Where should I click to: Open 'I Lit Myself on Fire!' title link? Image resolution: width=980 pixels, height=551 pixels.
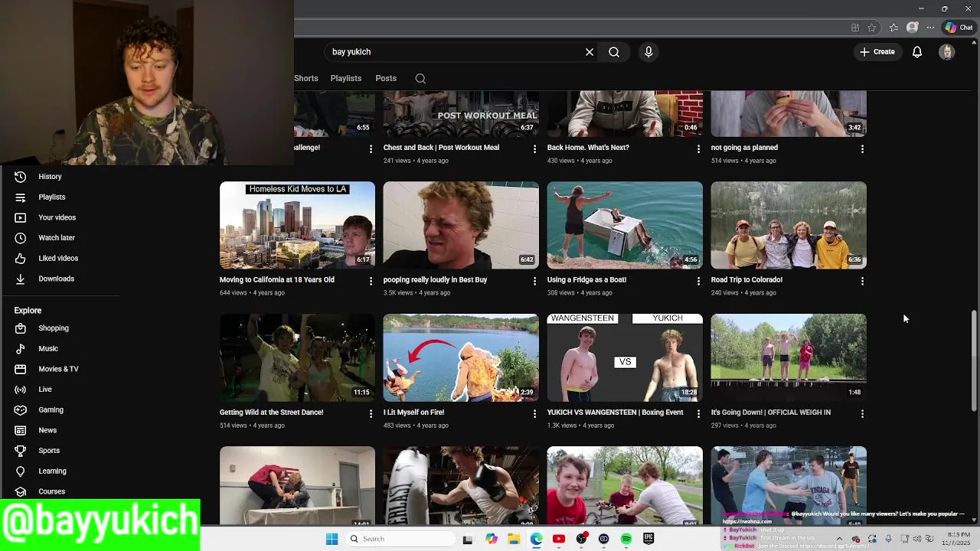point(413,412)
